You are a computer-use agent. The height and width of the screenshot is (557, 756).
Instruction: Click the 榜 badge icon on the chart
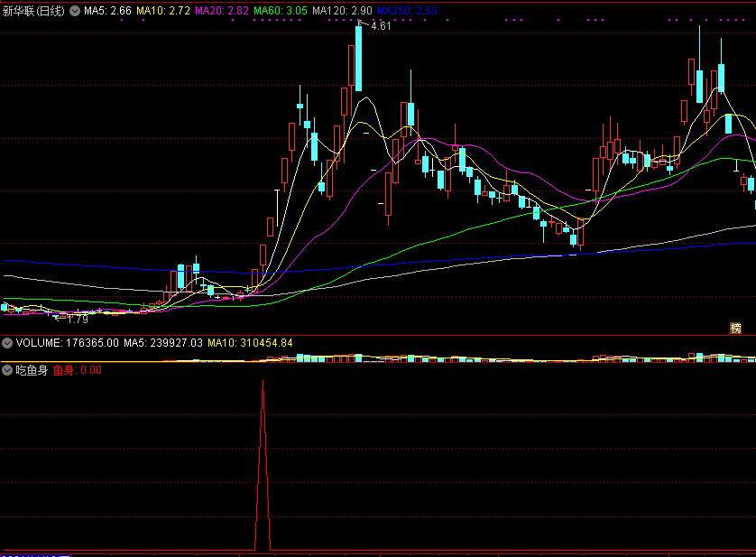pos(735,329)
